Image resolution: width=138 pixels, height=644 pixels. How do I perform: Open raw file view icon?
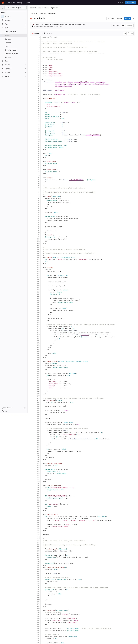tap(128, 33)
